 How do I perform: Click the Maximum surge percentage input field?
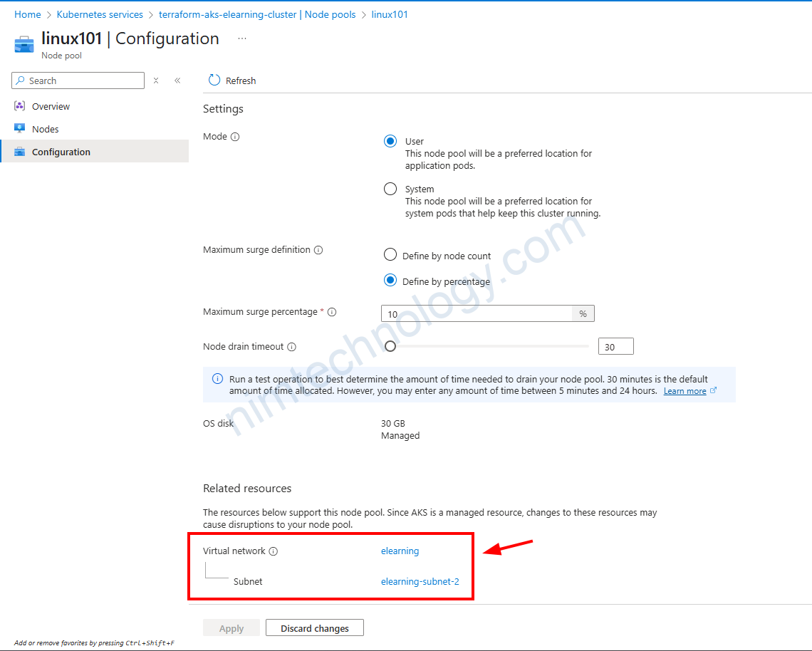(x=477, y=314)
